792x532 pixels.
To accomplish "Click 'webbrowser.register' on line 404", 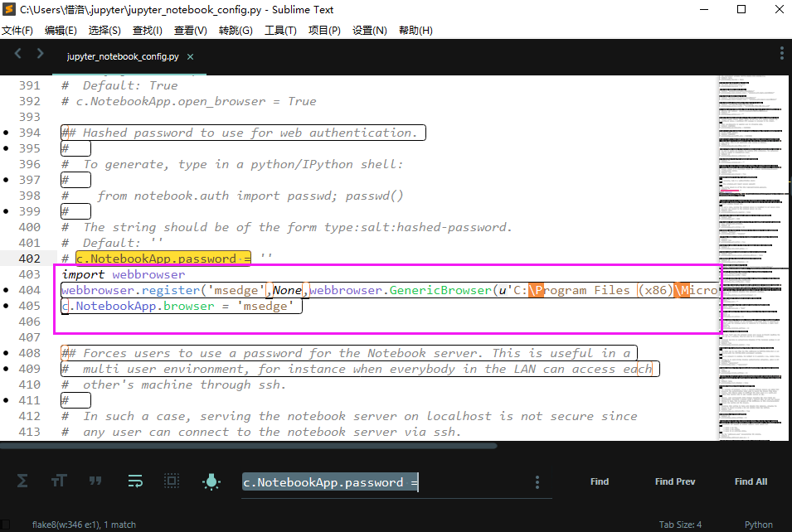I will point(130,290).
